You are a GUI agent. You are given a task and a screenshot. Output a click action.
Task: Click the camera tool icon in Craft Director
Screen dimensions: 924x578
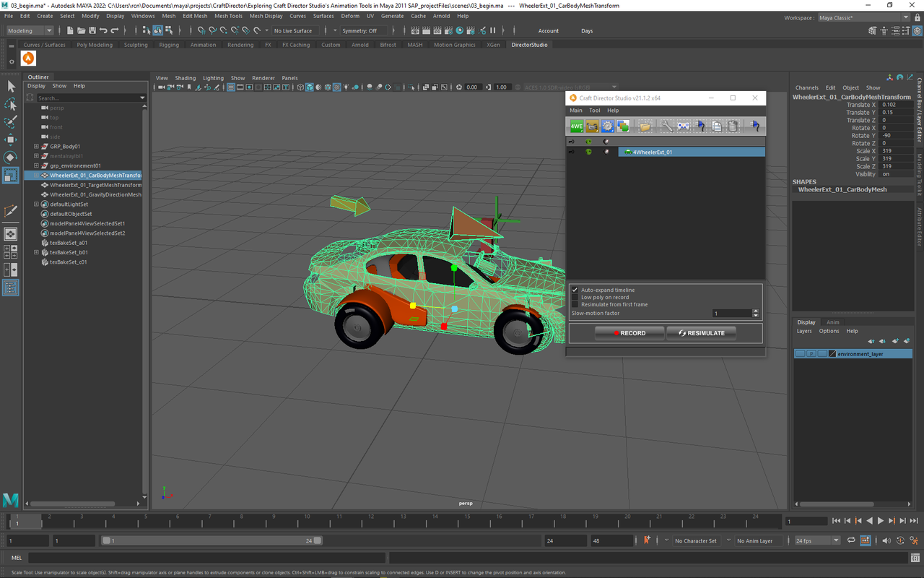point(592,126)
